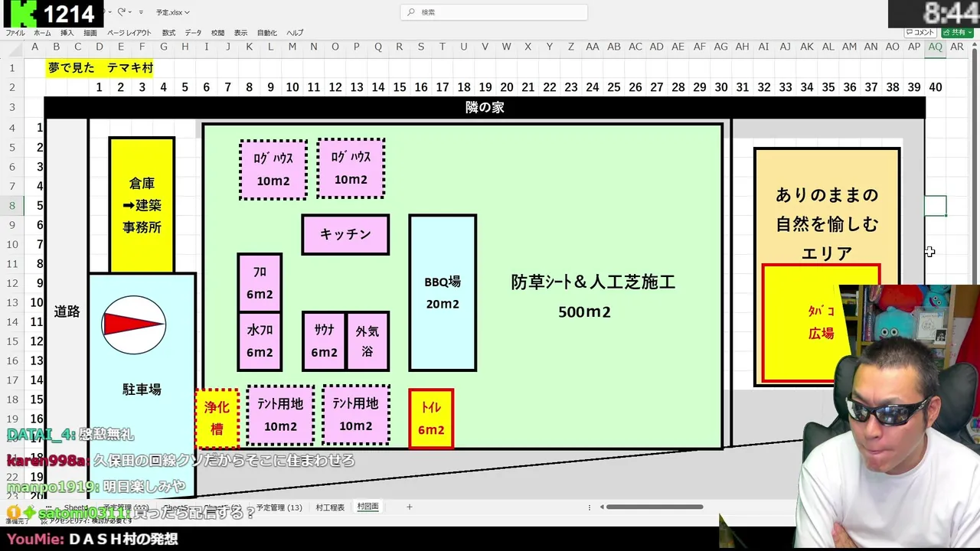Switch to the ホーム ribbon tab
Viewport: 980px width, 551px height.
click(42, 33)
